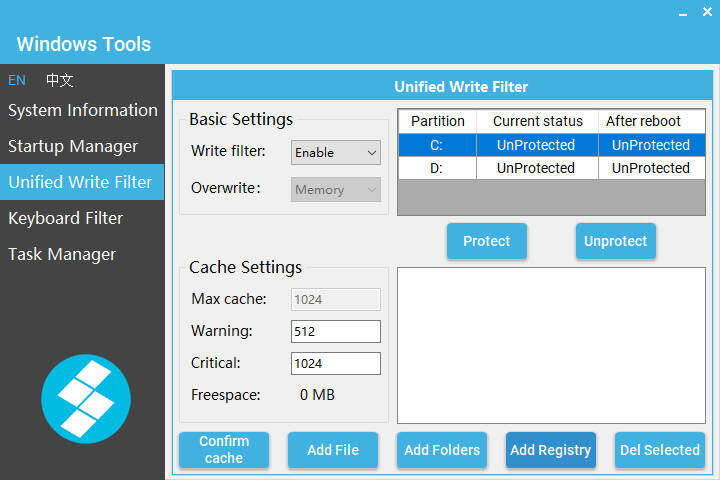Click C: after reboot UnProtected cell
The image size is (720, 480).
point(652,145)
